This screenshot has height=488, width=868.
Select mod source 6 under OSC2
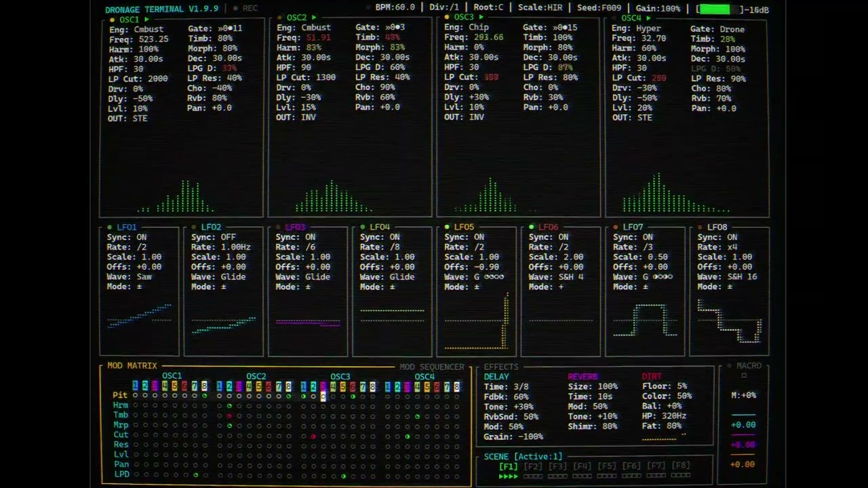pyautogui.click(x=269, y=386)
